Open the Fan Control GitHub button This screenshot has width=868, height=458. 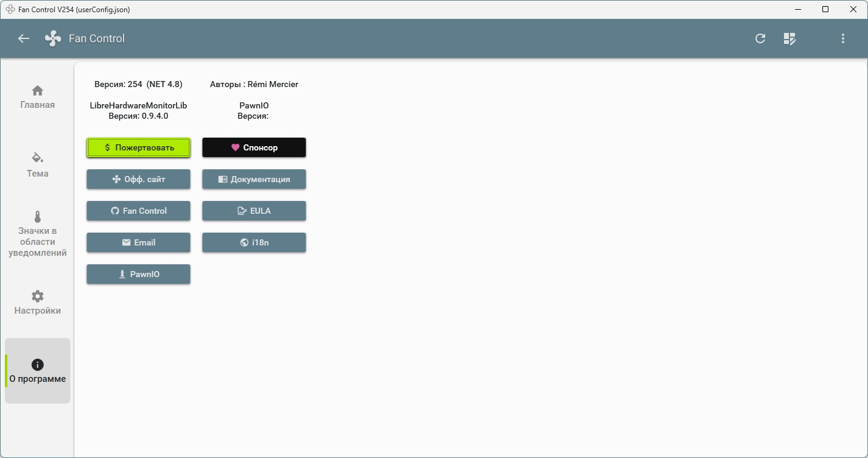coord(139,211)
